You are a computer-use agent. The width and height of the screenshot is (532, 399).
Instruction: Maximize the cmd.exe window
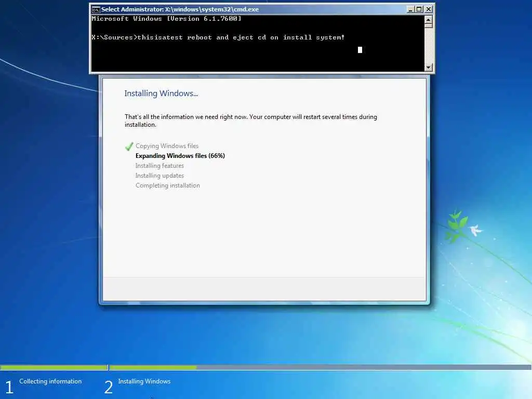[x=419, y=9]
